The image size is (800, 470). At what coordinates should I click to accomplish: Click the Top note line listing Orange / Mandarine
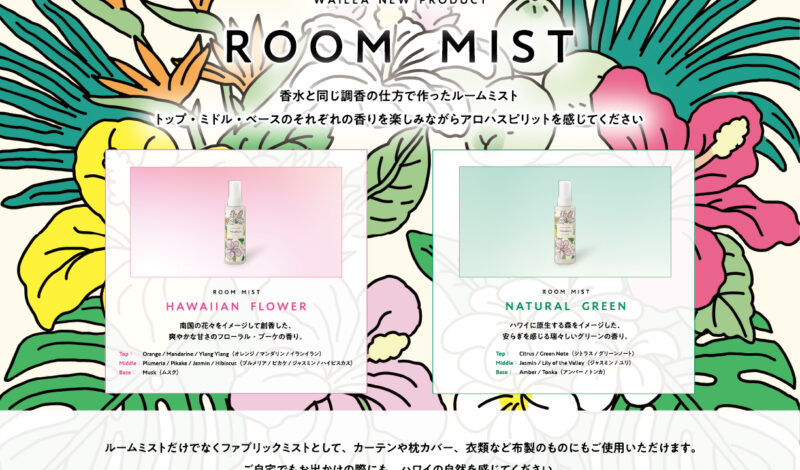(220, 354)
